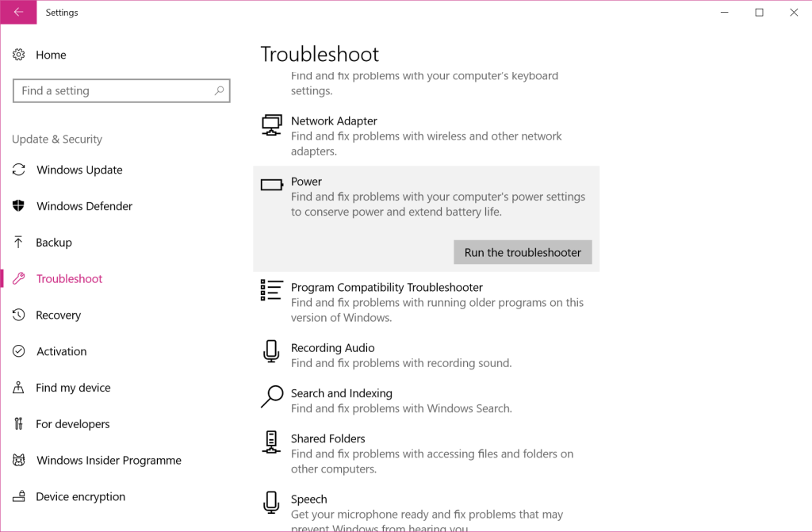812x532 pixels.
Task: Open the Recovery section
Action: tap(58, 315)
